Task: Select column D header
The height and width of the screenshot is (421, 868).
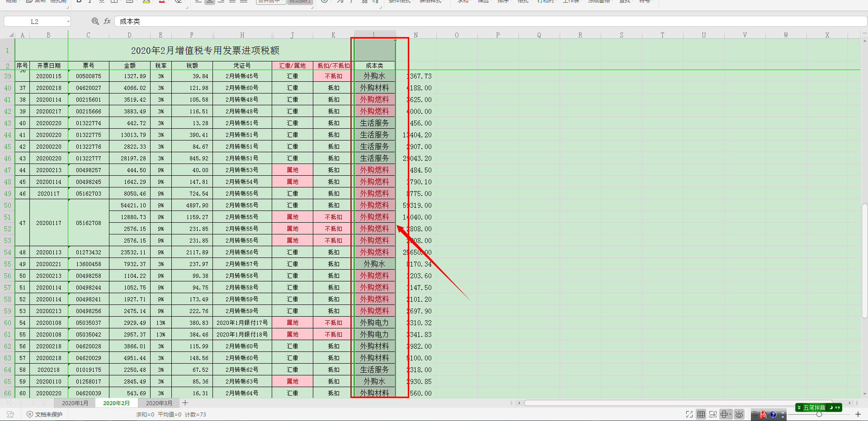Action: pos(129,35)
